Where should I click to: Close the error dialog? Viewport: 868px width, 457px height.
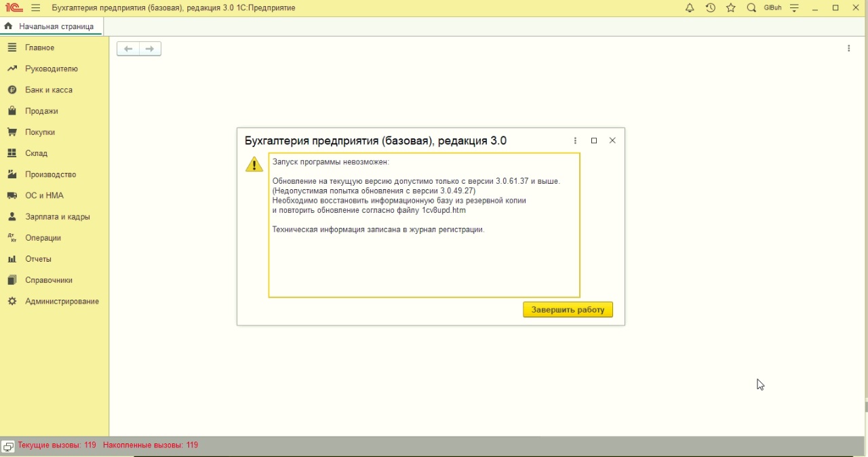point(612,141)
